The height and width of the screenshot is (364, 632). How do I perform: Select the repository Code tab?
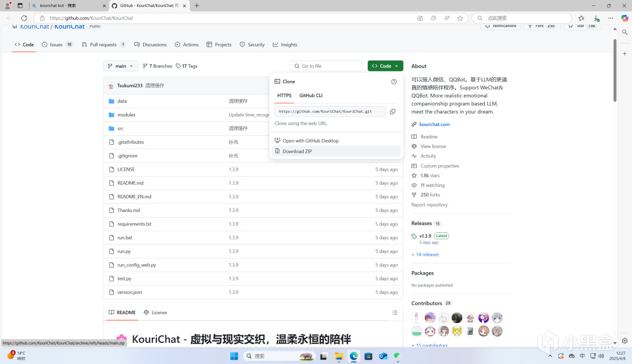point(24,44)
